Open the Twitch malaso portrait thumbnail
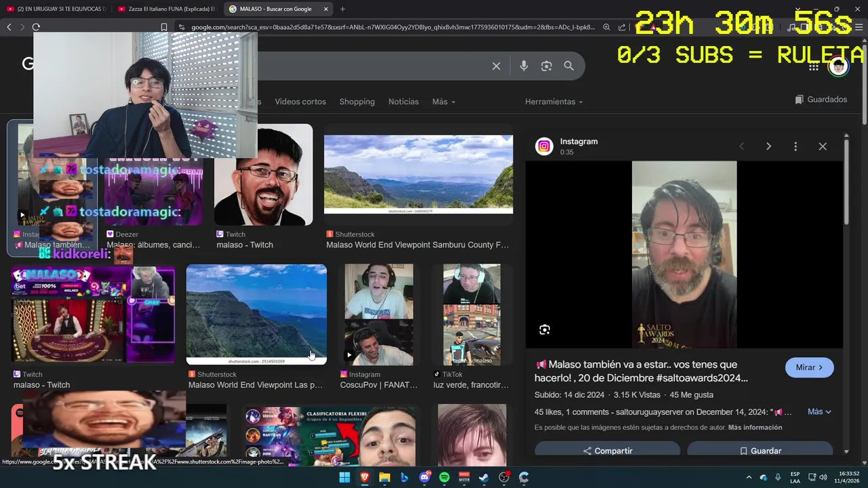Viewport: 868px width, 488px height. (x=263, y=174)
